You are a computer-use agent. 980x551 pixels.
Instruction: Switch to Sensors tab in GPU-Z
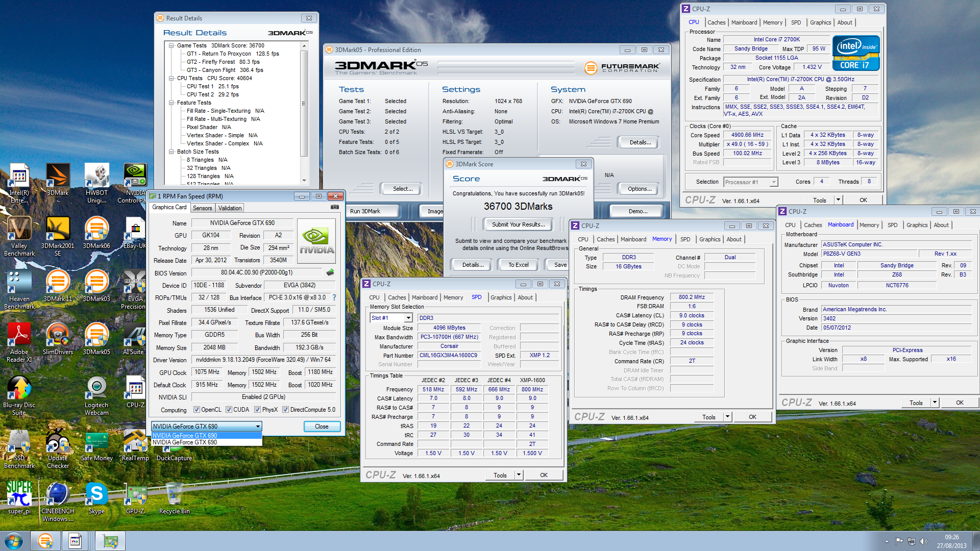(202, 208)
